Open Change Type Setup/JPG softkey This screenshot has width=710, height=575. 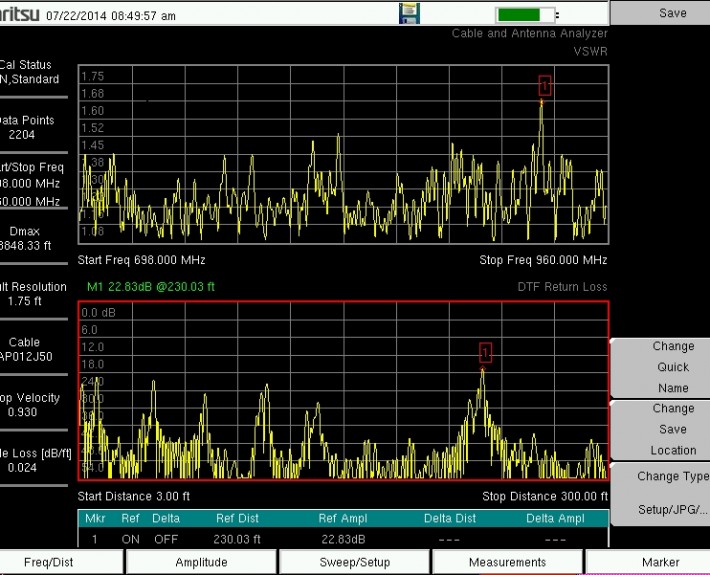coord(660,493)
